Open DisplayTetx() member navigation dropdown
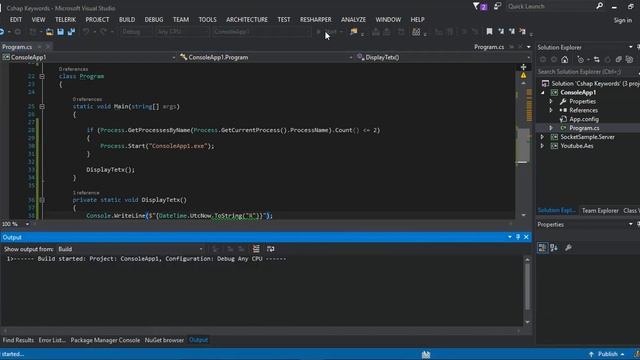Viewport: 640px width, 360px height. point(443,58)
